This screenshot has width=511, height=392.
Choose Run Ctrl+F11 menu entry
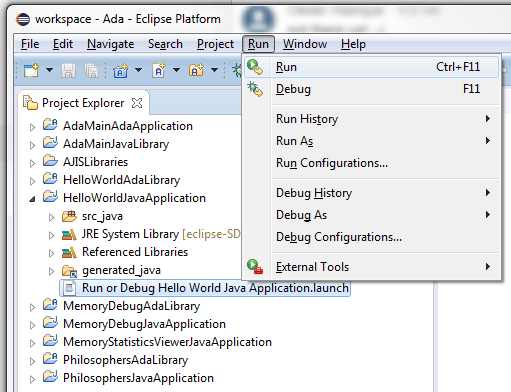[x=371, y=67]
